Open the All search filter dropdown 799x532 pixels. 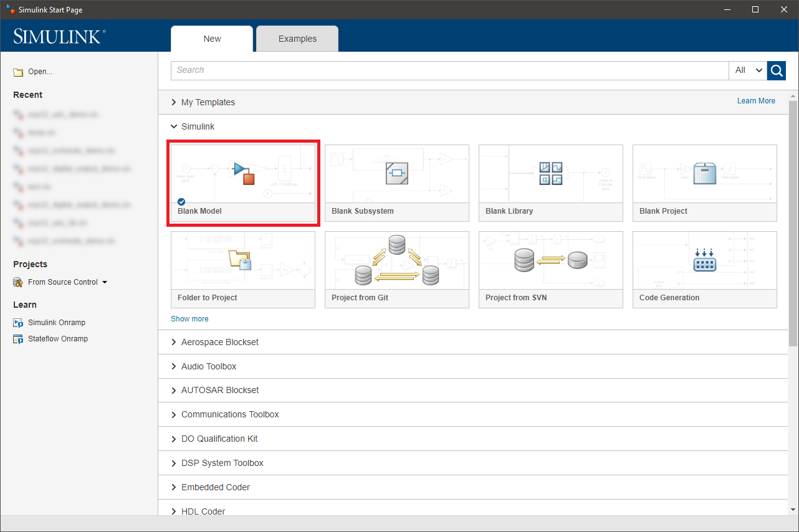click(748, 70)
